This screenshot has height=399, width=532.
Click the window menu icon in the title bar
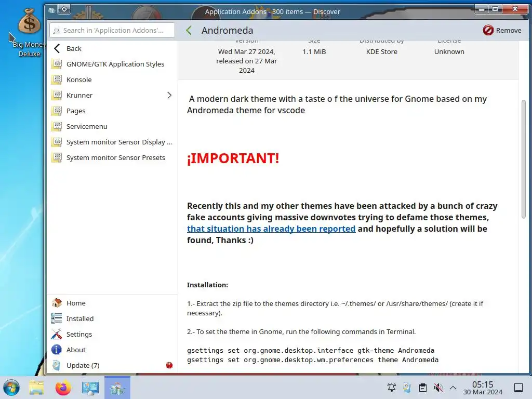point(51,10)
